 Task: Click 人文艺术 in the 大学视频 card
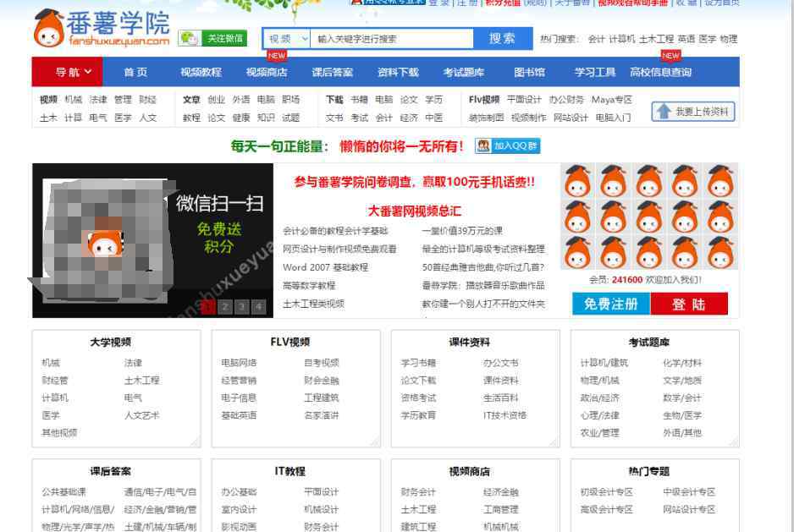(x=142, y=415)
